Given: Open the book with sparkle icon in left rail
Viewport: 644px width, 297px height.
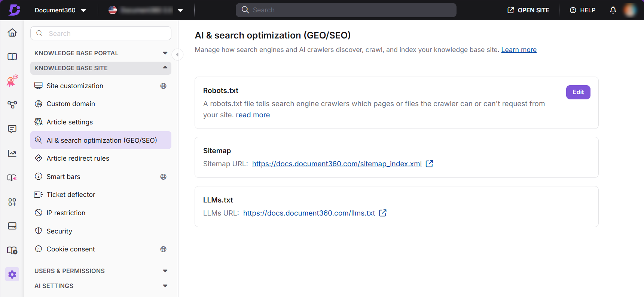Looking at the screenshot, I should pos(12,177).
